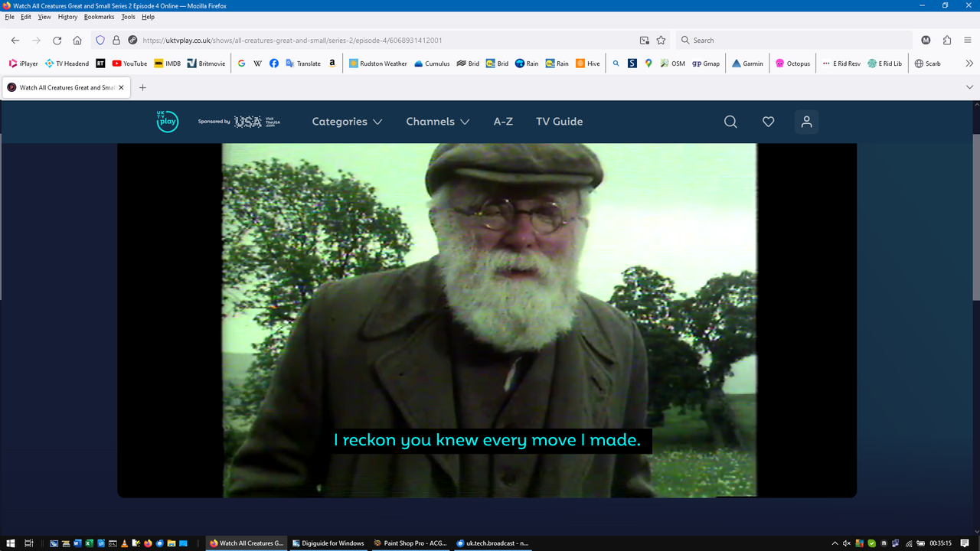Viewport: 980px width, 551px height.
Task: Open the Translate bookmark
Action: [x=303, y=64]
